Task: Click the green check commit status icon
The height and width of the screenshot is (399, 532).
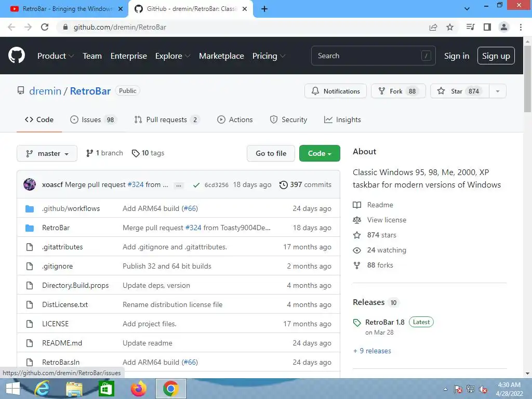Action: [196, 185]
